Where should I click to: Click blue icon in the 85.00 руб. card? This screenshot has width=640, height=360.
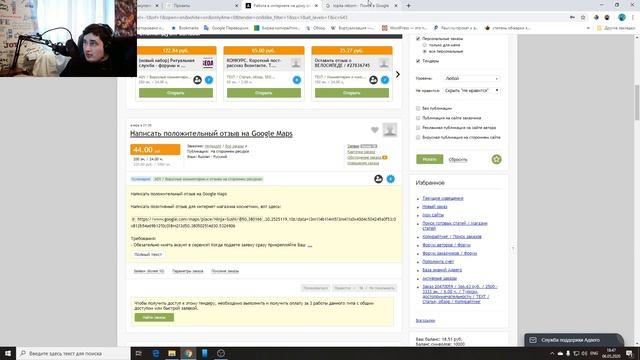[x=297, y=80]
